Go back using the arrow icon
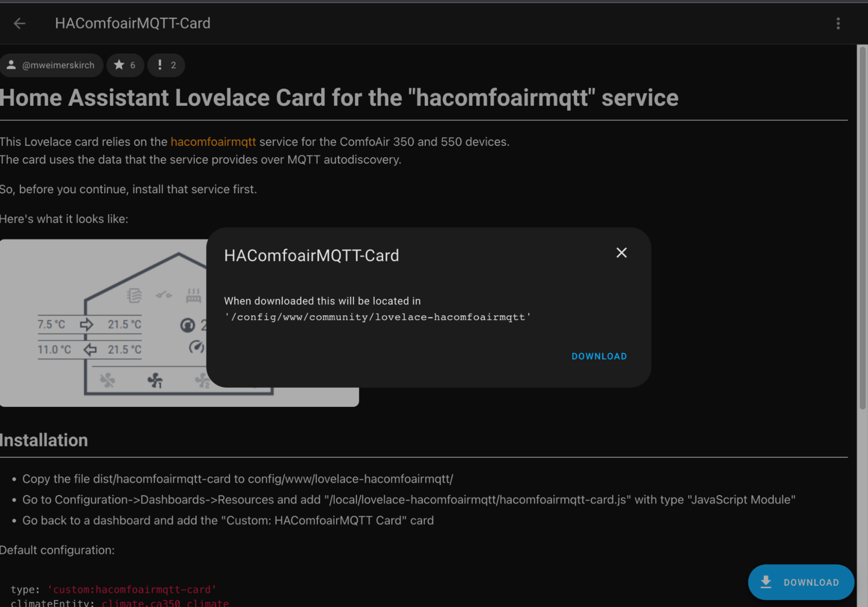This screenshot has height=607, width=868. (x=20, y=23)
